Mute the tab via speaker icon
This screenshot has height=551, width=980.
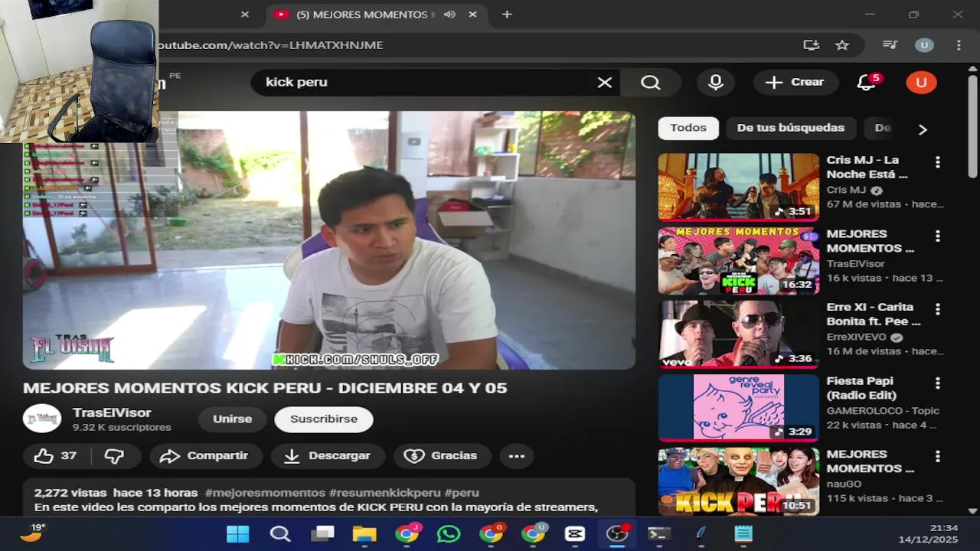[449, 15]
